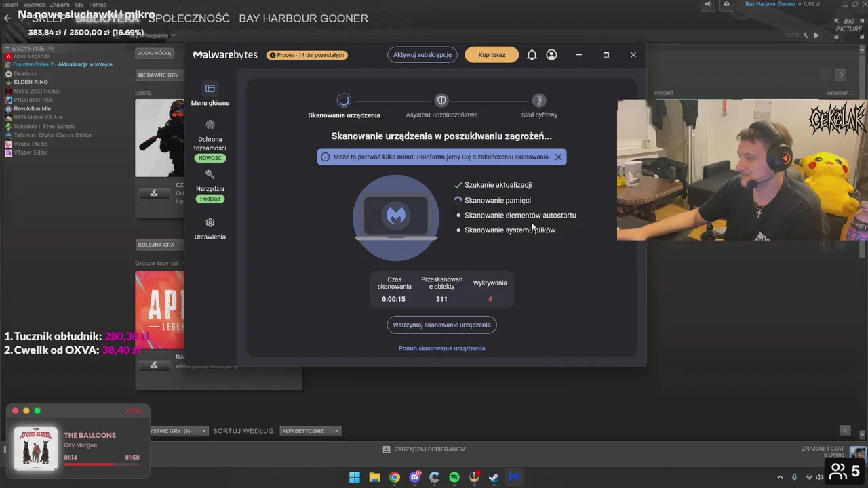Select Skanowanie urządzenia step icon

[x=344, y=100]
